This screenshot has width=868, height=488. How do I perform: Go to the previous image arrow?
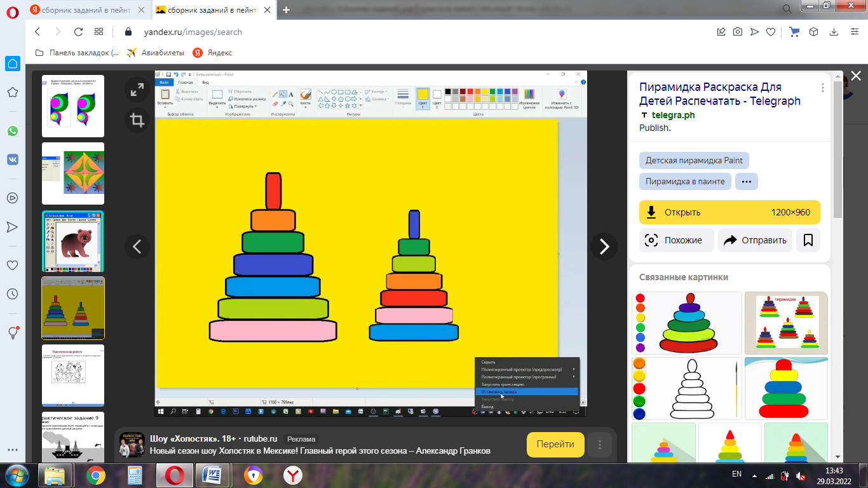(137, 246)
